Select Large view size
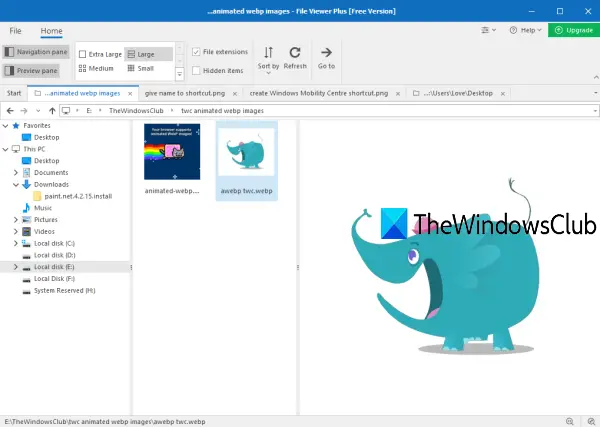 148,54
